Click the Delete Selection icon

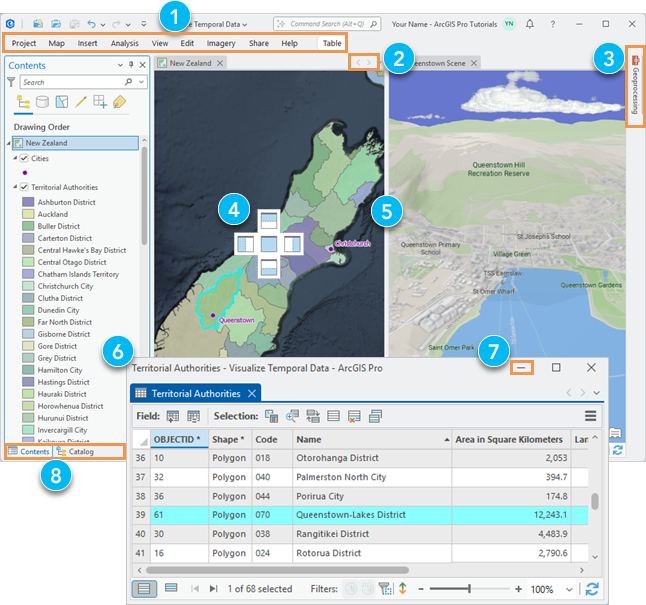click(354, 416)
